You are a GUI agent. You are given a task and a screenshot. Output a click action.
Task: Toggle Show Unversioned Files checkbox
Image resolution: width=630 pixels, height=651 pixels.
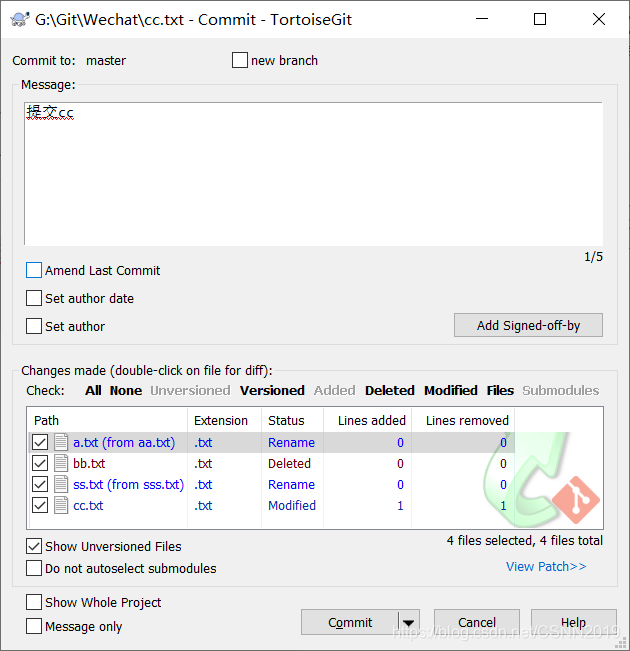point(34,546)
